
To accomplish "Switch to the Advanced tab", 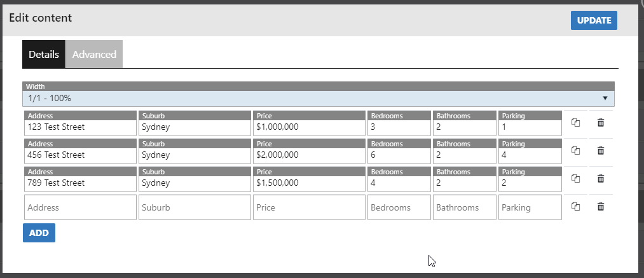I will coord(94,55).
